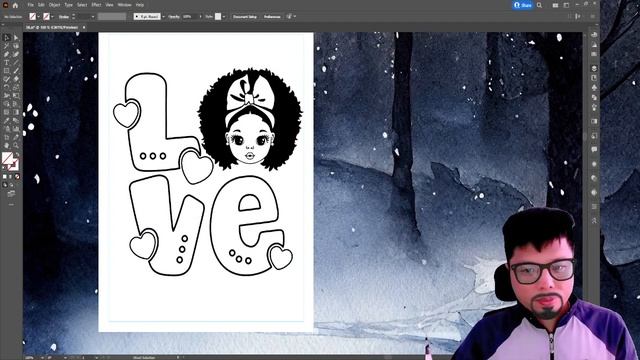The height and width of the screenshot is (360, 640).
Task: Select the Line Segment tool
Action: [16, 62]
